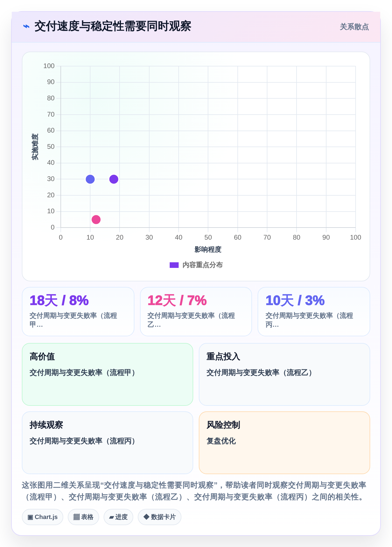Click the 影响程度 x-axis title
This screenshot has height=547, width=392.
click(208, 249)
